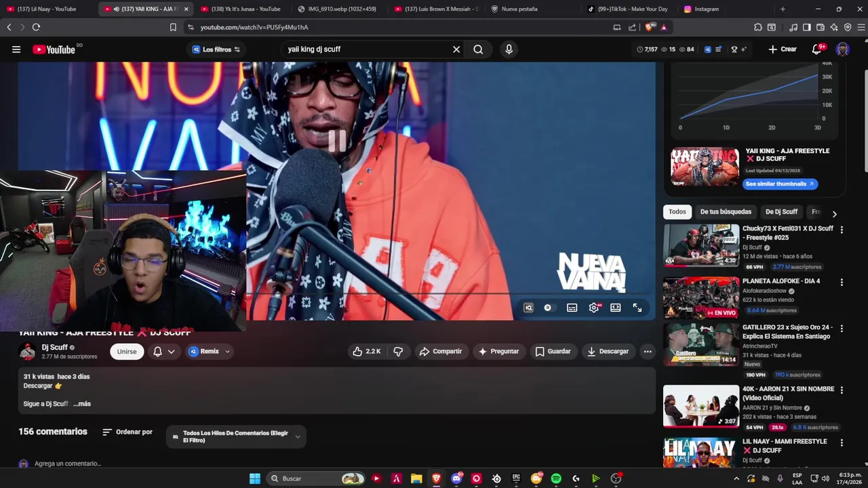This screenshot has height=488, width=868.
Task: Expand the description with ...más
Action: click(82, 404)
